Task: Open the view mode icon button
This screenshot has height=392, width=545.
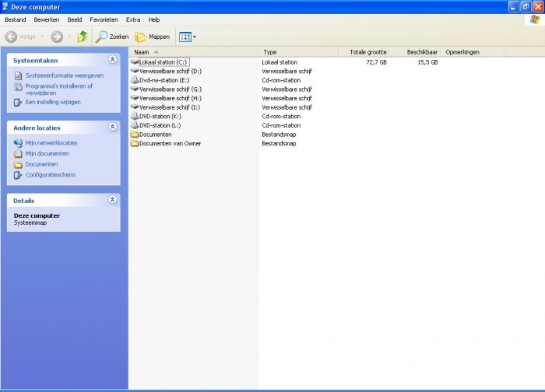Action: point(185,37)
